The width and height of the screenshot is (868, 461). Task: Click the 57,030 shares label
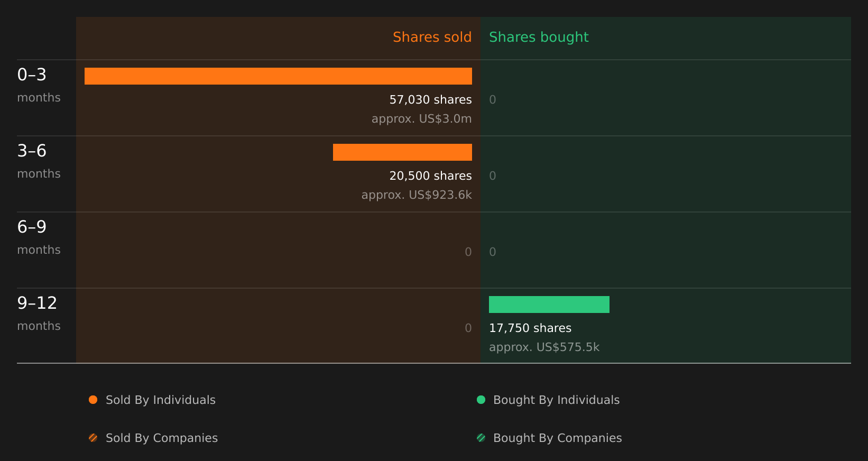click(x=430, y=100)
